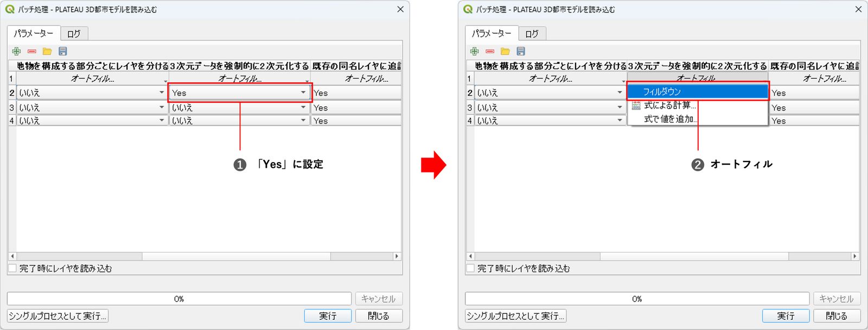This screenshot has height=330, width=868.
Task: Click row 4 Yes cell in 既存の同名レイヤ column, right dialog
Action: [815, 121]
